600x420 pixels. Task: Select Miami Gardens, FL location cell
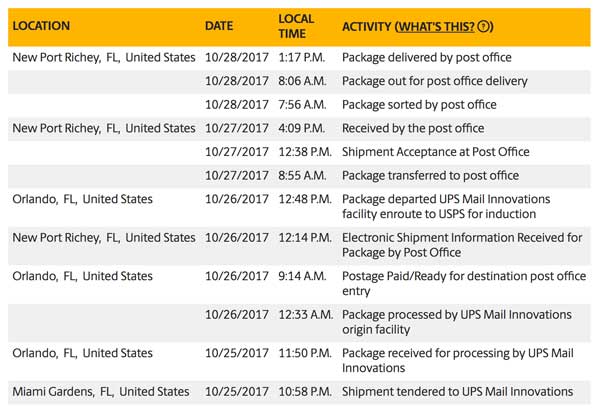pos(101,392)
